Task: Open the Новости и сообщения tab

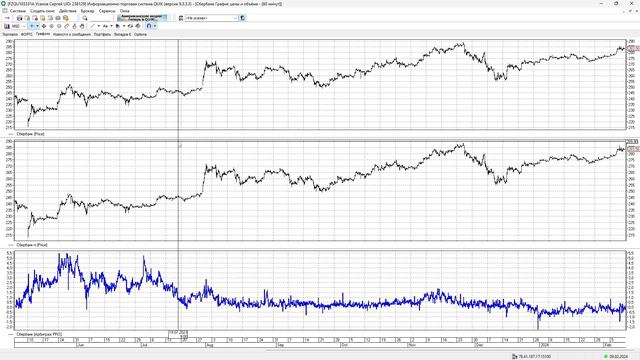Action: click(72, 35)
